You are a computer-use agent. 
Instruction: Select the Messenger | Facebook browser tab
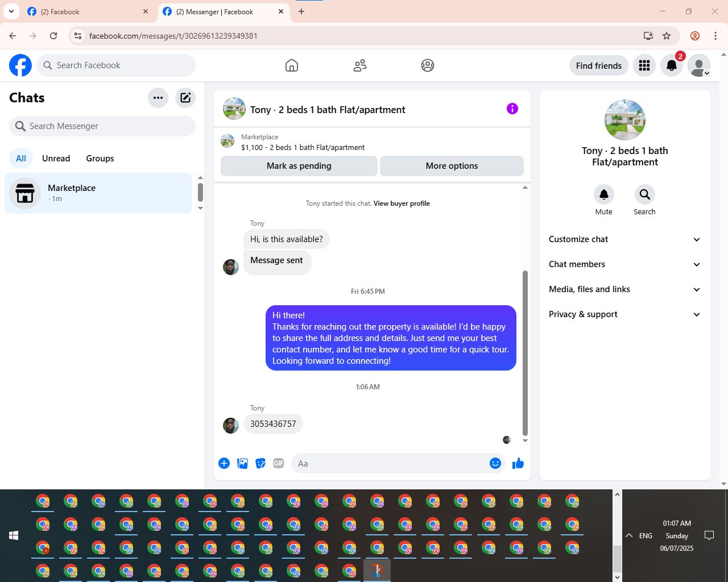tap(223, 11)
